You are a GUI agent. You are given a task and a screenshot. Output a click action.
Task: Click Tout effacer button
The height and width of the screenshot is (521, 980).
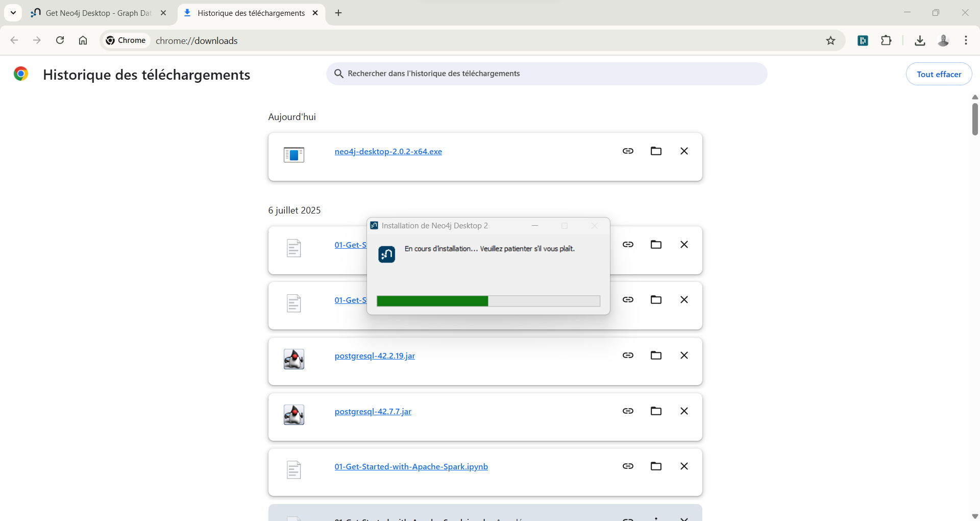point(939,74)
